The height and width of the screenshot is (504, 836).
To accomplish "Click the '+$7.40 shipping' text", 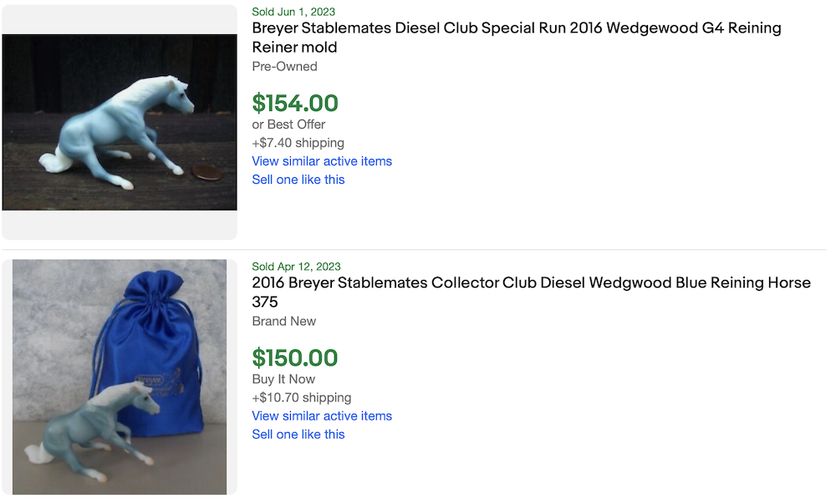I will tap(298, 143).
